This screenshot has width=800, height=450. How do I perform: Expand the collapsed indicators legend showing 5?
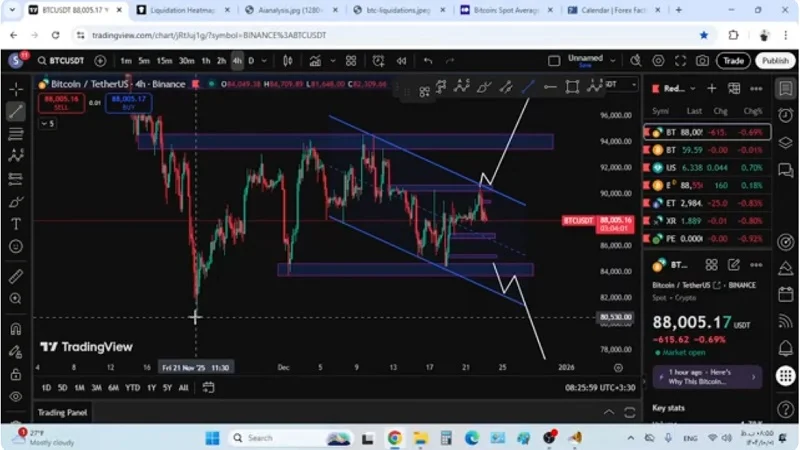click(47, 123)
